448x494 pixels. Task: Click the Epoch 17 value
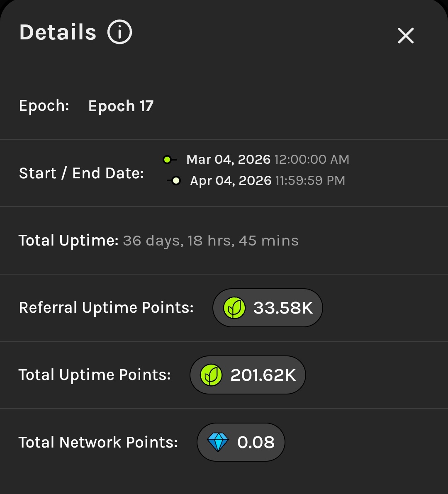tap(121, 106)
